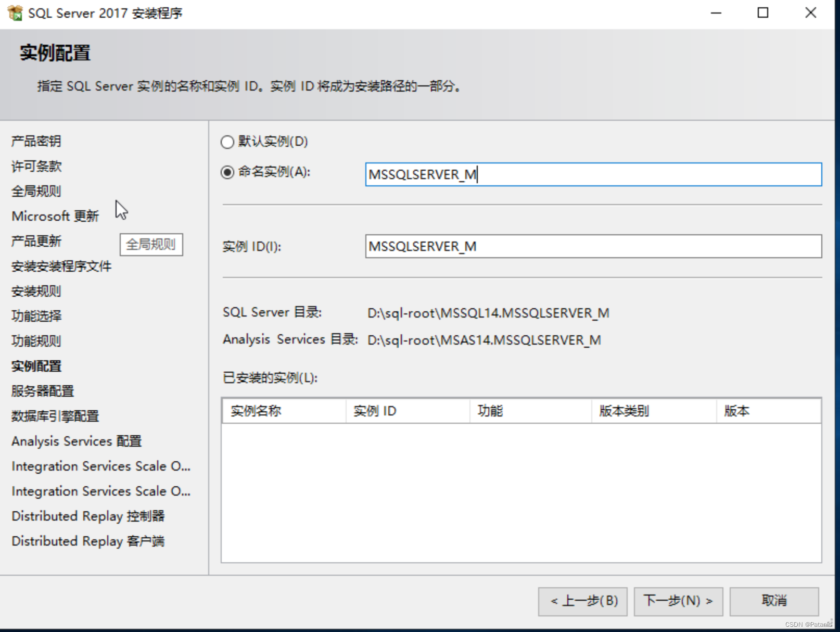The image size is (840, 632).
Task: Click the 版本 column header
Action: (x=769, y=411)
